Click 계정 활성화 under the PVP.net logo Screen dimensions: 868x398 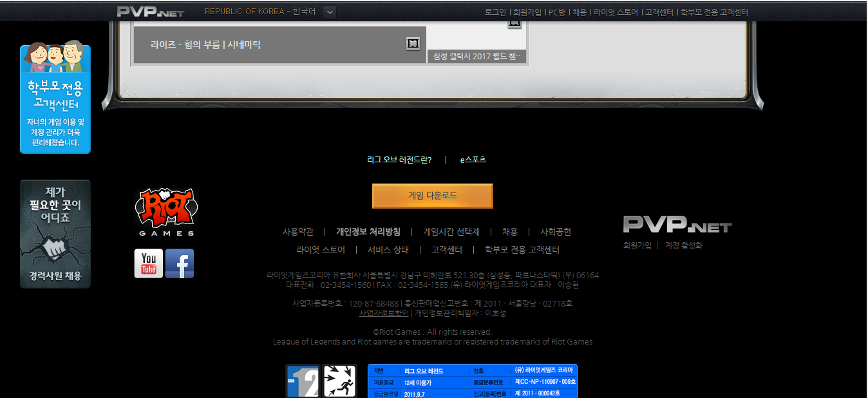pyautogui.click(x=684, y=245)
